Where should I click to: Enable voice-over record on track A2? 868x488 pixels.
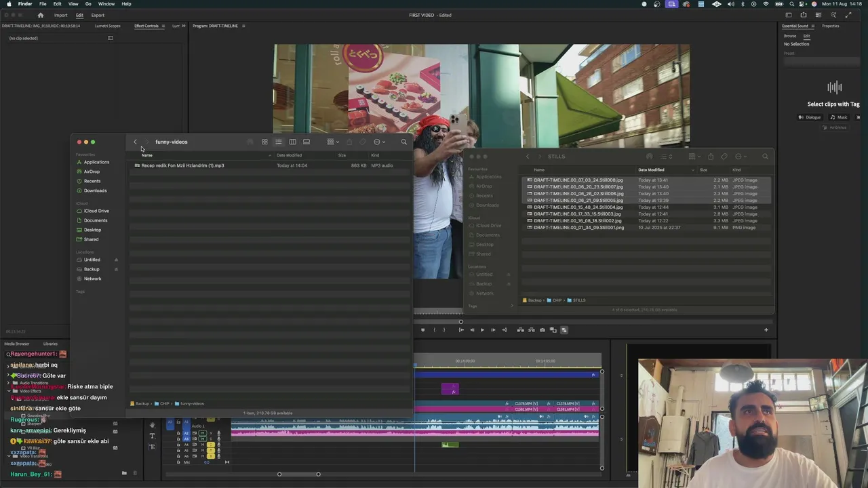tap(219, 433)
